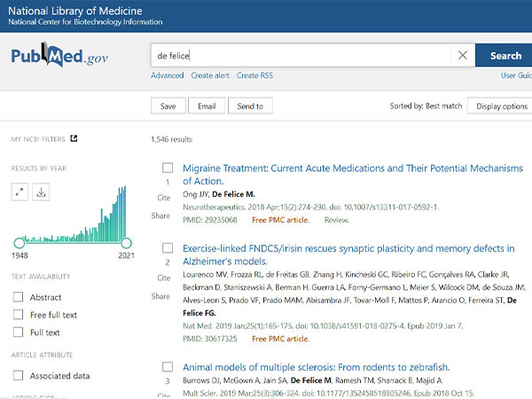Tick the Abstract text availability checkbox
532x399 pixels.
tap(18, 298)
